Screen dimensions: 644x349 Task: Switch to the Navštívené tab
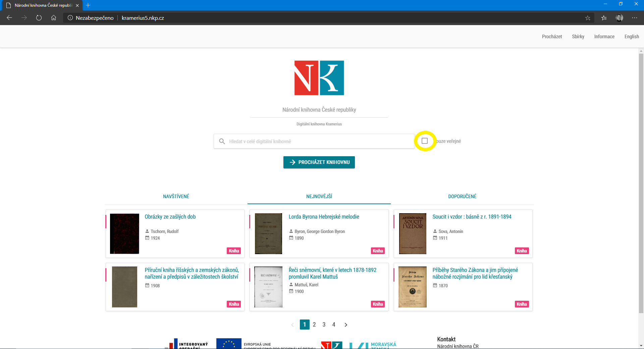[176, 196]
